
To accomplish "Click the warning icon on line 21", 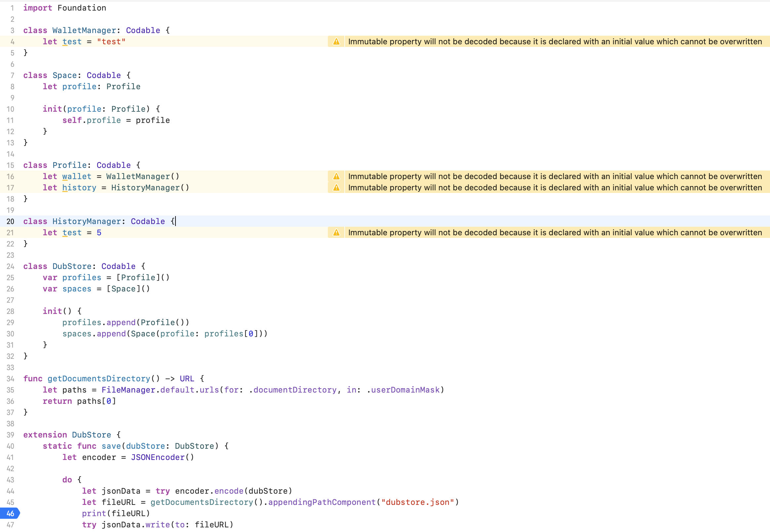I will pos(336,232).
